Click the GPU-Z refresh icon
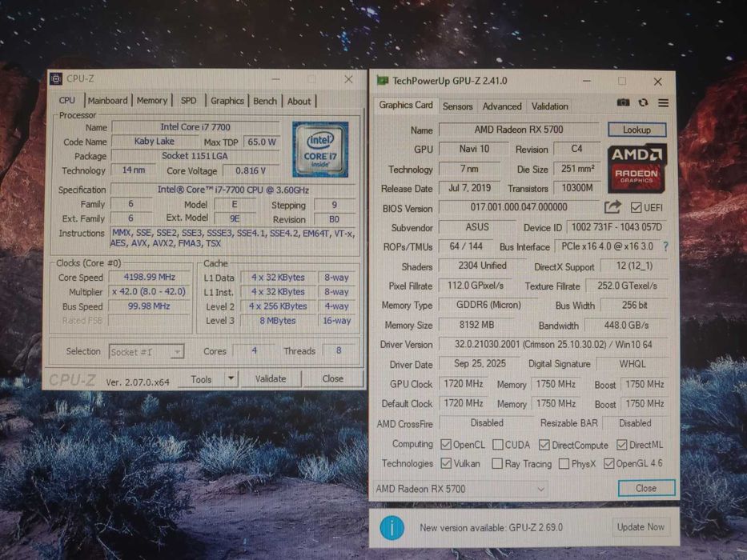This screenshot has width=747, height=560. 643,102
